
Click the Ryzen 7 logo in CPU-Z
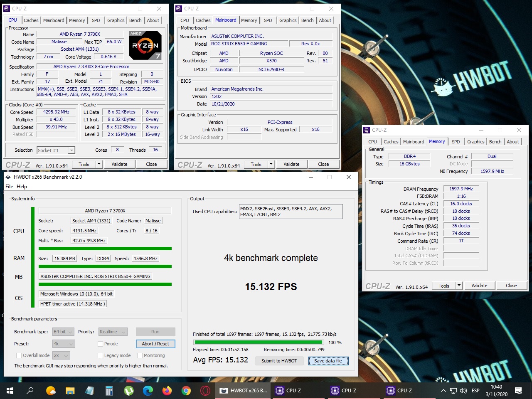tap(145, 45)
